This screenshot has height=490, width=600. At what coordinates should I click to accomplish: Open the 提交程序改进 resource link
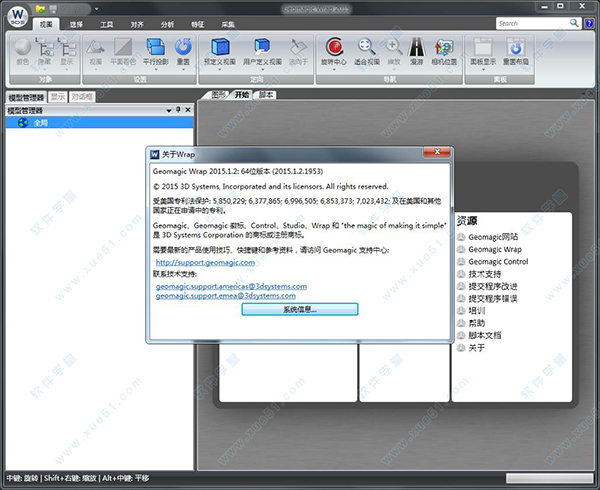(x=493, y=286)
